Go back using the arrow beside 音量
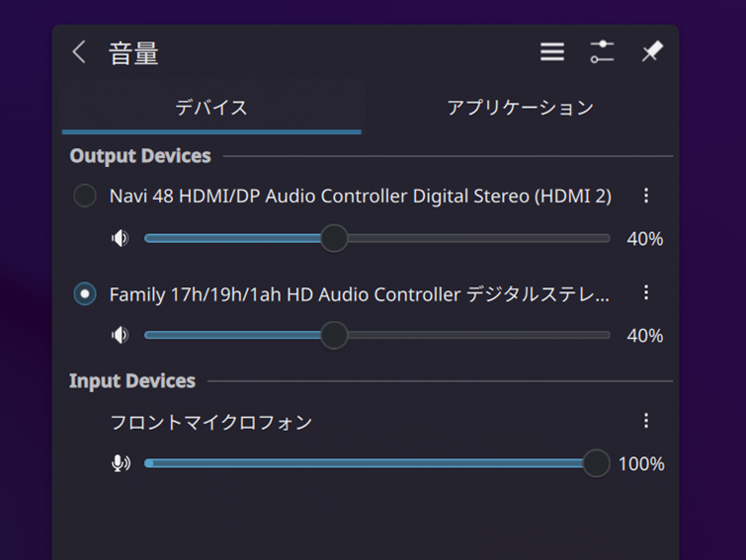746x560 pixels. (80, 52)
